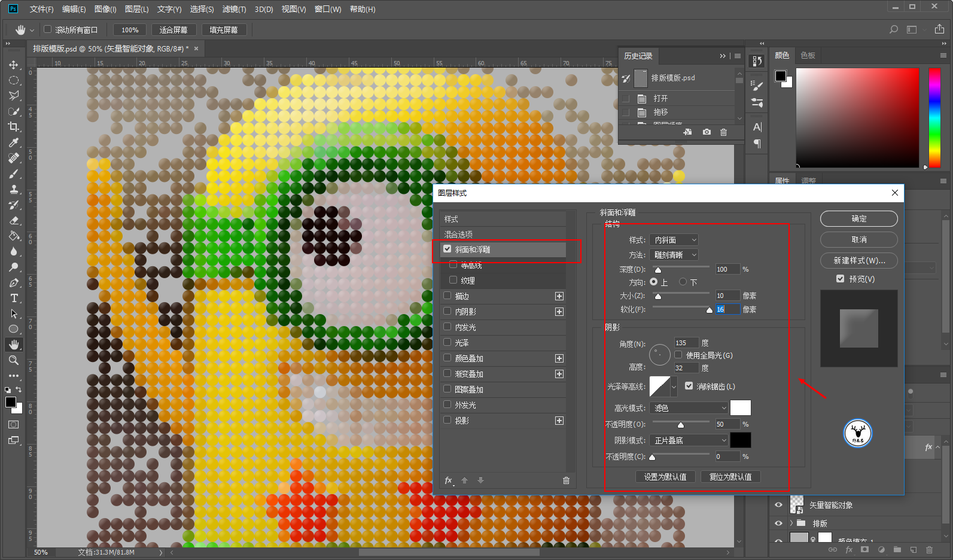Click the 确定 button
This screenshot has width=953, height=560.
[858, 219]
